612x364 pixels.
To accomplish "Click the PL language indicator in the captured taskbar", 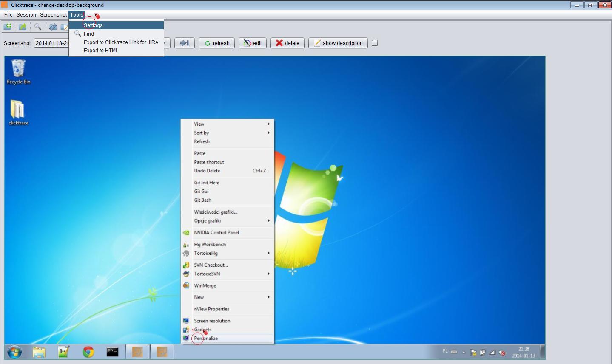I will pos(445,351).
